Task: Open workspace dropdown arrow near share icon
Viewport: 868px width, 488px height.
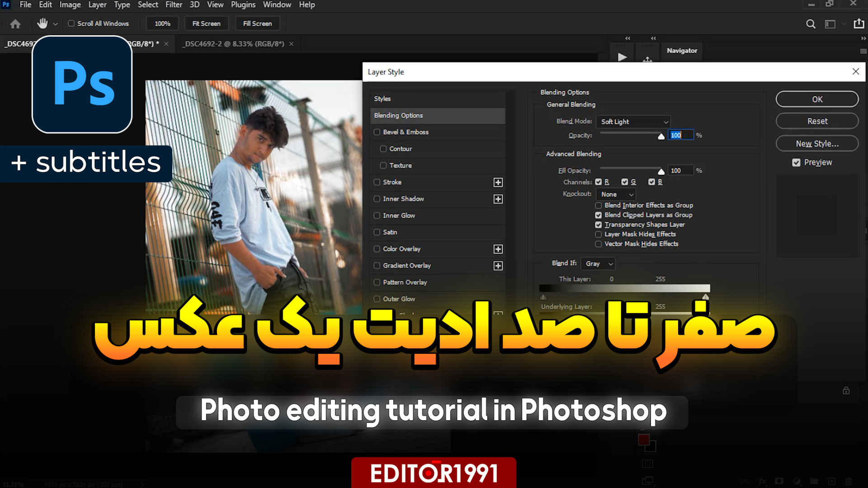Action: 844,24
